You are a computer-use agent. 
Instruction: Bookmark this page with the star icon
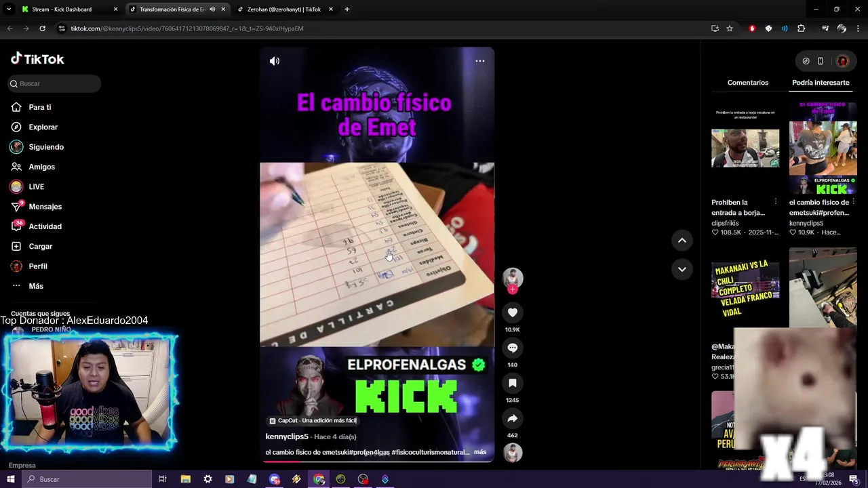730,28
